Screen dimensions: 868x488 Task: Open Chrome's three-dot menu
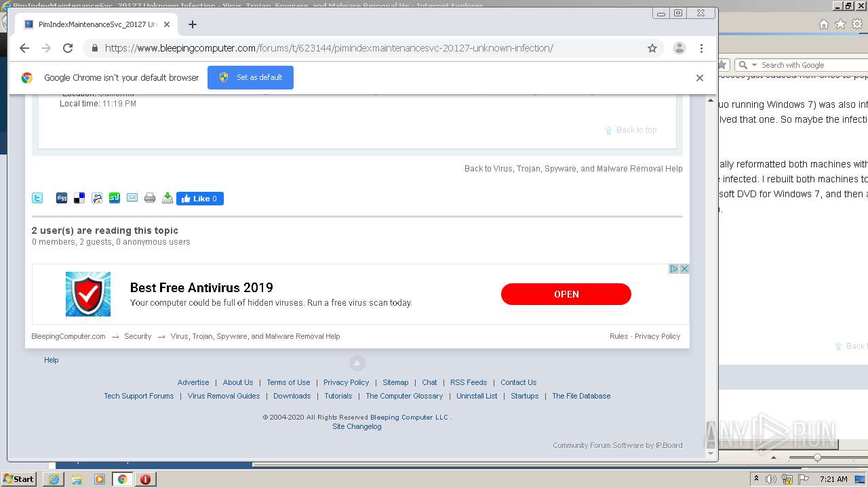point(701,48)
